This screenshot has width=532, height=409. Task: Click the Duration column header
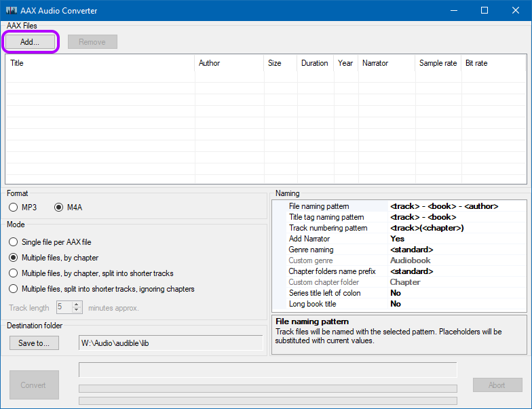pos(315,63)
